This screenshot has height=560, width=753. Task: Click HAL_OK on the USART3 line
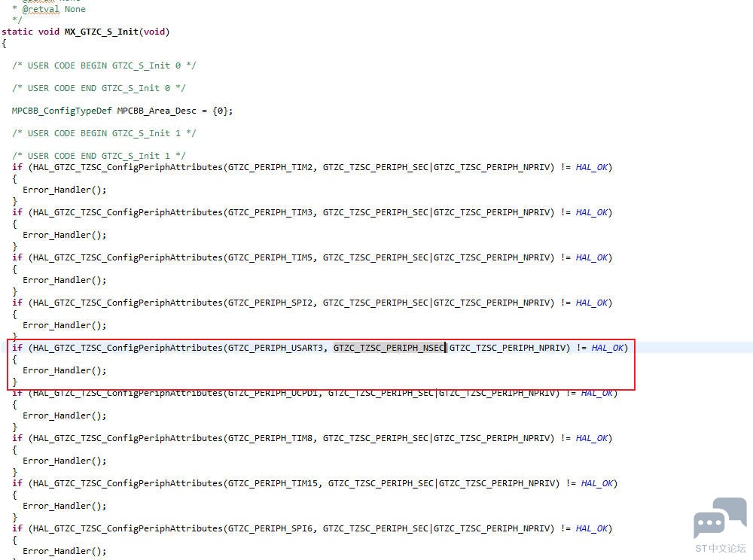[x=608, y=348]
